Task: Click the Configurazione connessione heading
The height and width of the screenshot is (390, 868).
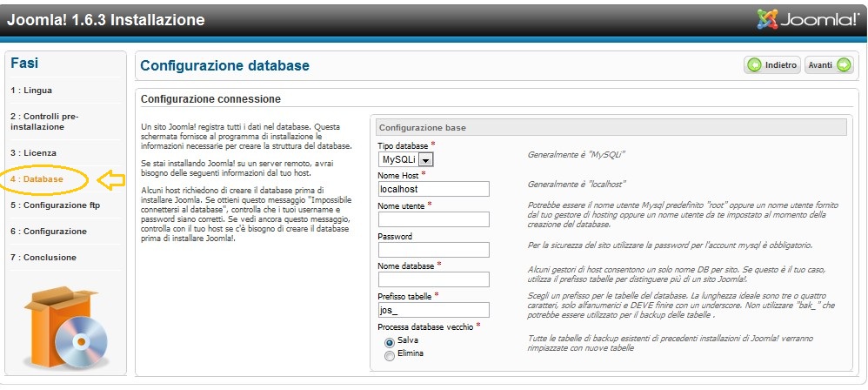Action: click(210, 99)
